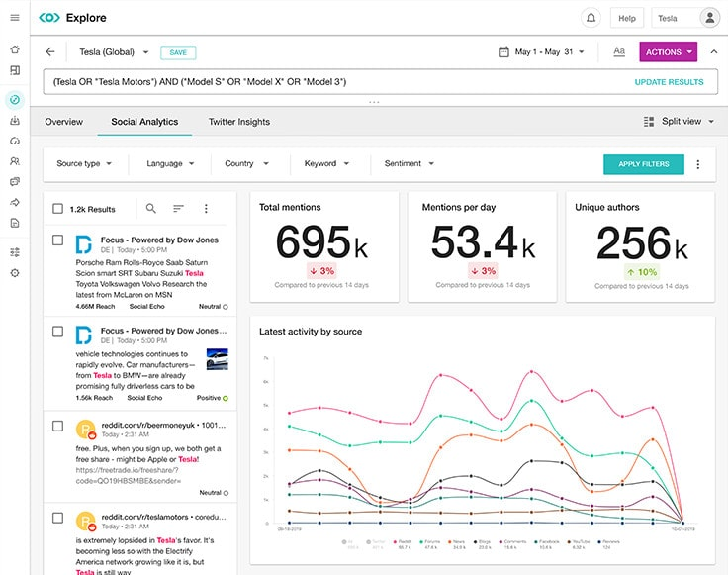Collapse the query panel with the up chevron

pos(713,51)
